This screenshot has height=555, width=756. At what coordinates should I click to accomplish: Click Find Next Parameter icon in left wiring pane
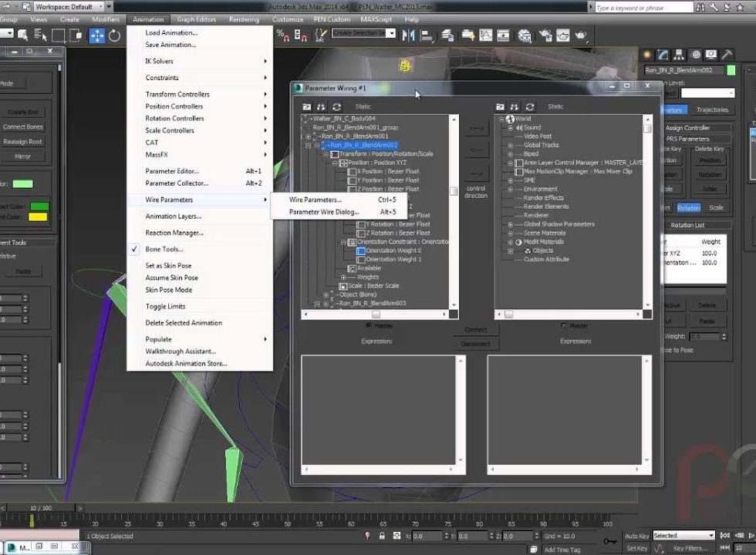pos(321,106)
